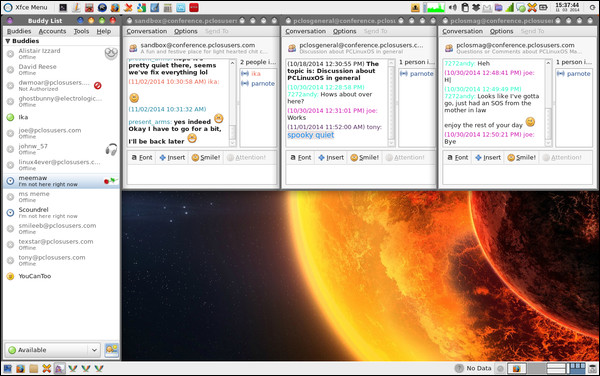Click Smile! button in pclosmag chat

(x=522, y=157)
